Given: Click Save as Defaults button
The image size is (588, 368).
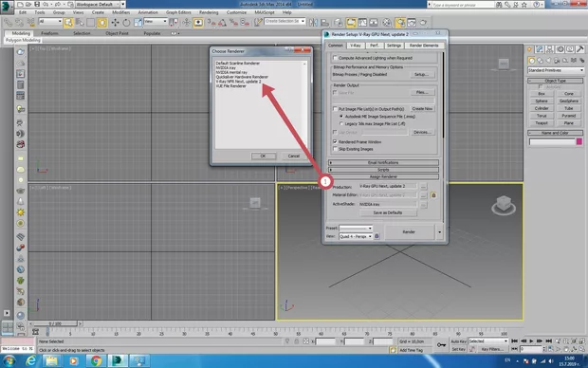Looking at the screenshot, I should (388, 212).
